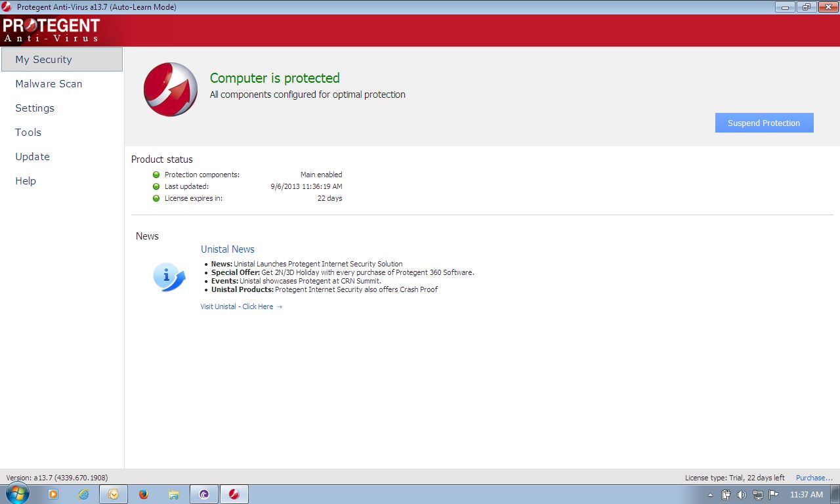
Task: Open the Update section
Action: click(x=32, y=157)
